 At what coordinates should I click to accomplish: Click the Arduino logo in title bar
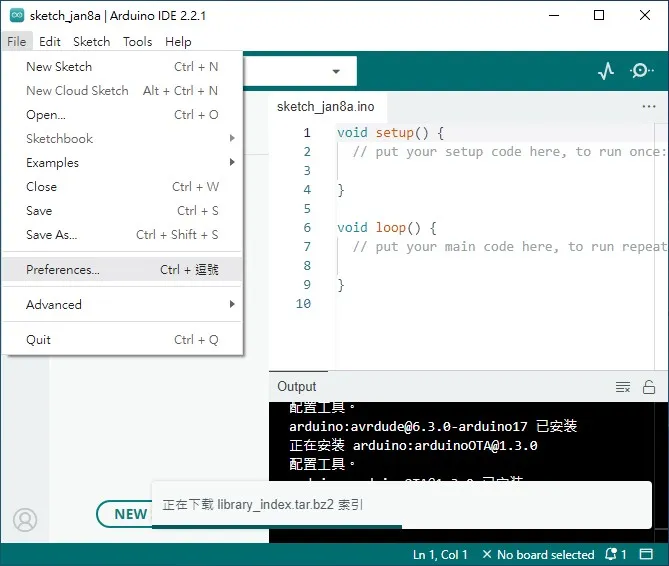(17, 15)
